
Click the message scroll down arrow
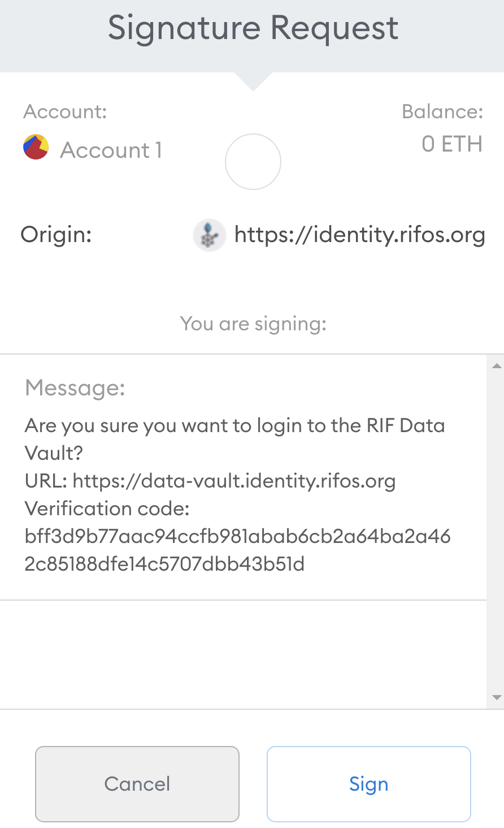point(497,697)
